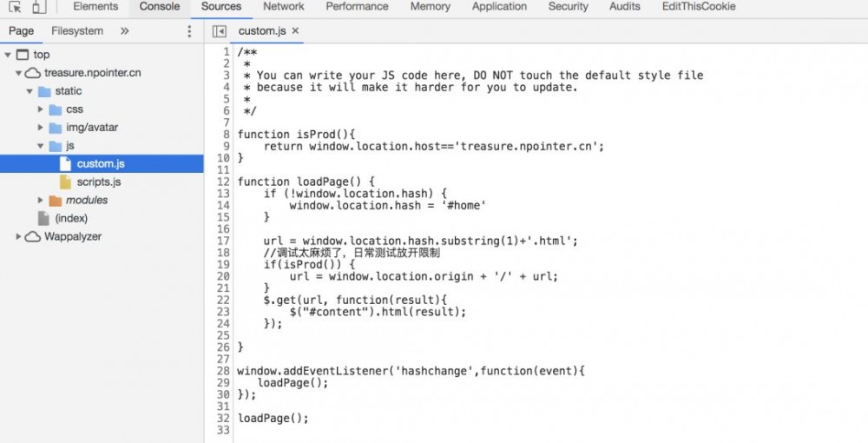Click the Wappalyzer cloud icon
The image size is (868, 443).
pyautogui.click(x=33, y=236)
